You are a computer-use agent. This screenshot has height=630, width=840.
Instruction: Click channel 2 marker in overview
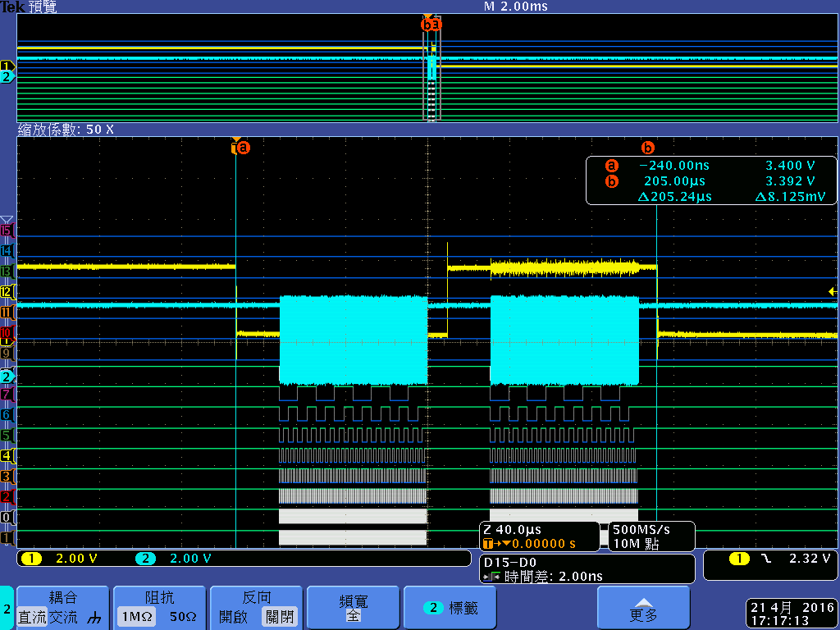pyautogui.click(x=7, y=76)
